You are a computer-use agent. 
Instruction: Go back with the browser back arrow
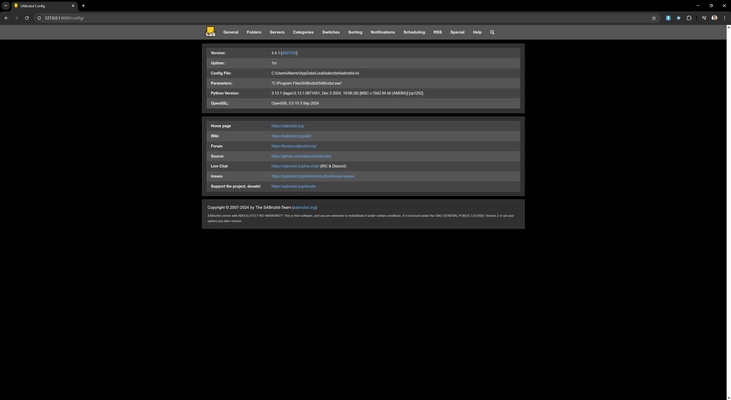[x=6, y=18]
